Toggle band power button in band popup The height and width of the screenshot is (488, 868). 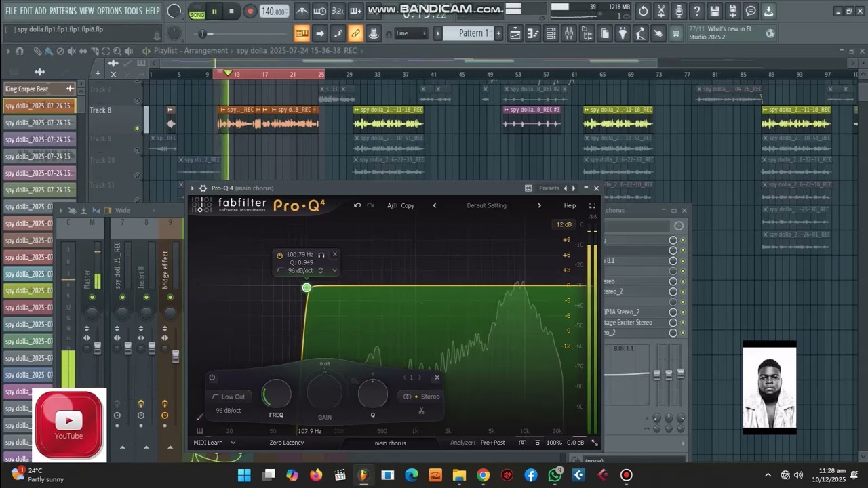(x=279, y=255)
